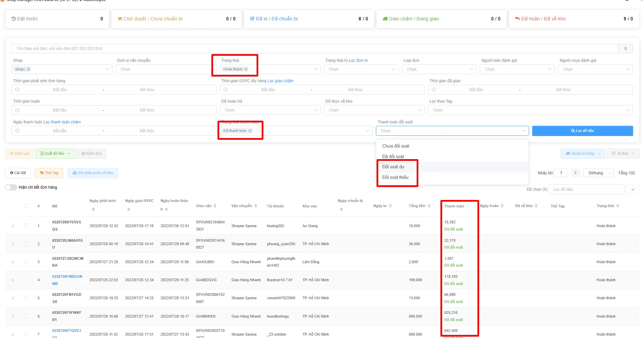This screenshot has height=338, width=644.
Task: Sort the Đã về kho column
Action: [x=536, y=206]
